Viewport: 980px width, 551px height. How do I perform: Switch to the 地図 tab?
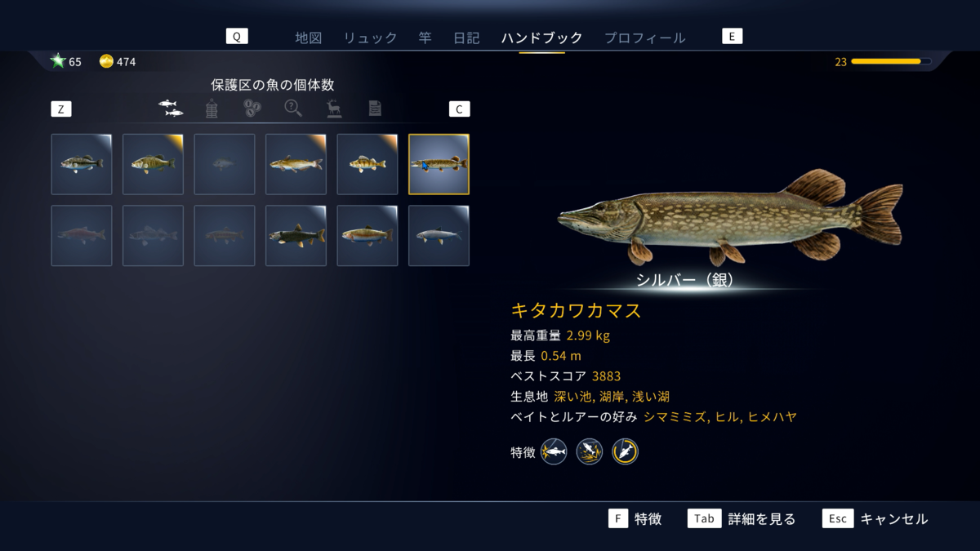[x=309, y=38]
